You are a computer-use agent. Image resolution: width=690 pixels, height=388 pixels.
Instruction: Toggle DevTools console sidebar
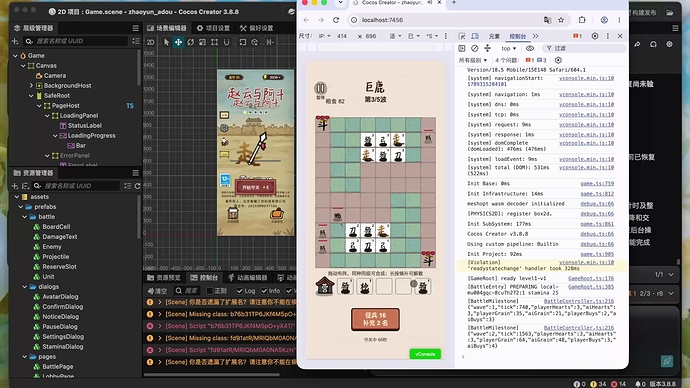click(462, 48)
